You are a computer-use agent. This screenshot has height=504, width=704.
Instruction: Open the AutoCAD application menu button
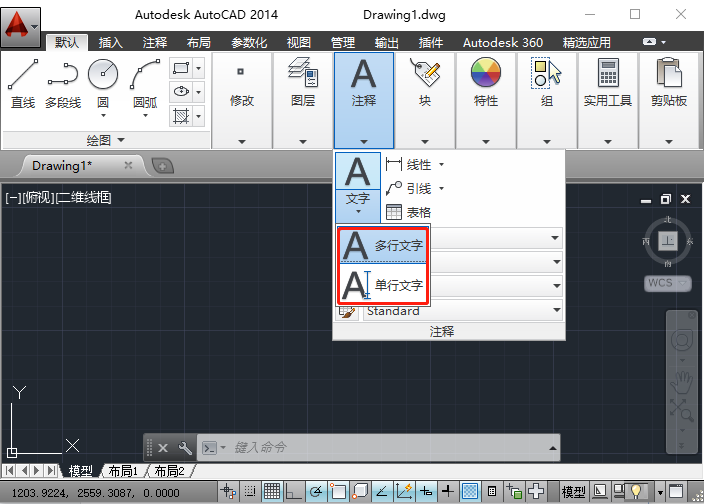[x=21, y=27]
